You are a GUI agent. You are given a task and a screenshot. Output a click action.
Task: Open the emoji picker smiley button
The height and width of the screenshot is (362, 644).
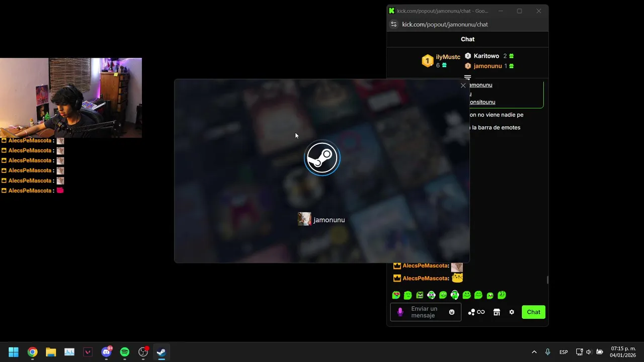pos(452,312)
